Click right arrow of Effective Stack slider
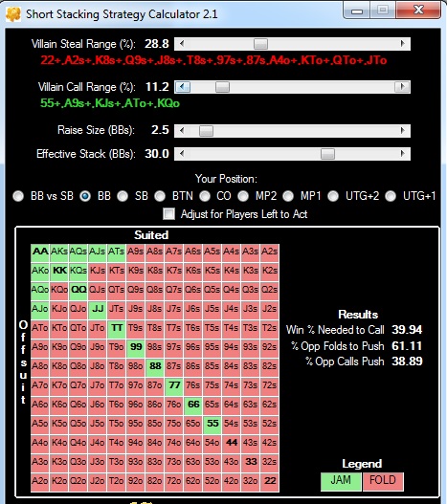 (403, 154)
